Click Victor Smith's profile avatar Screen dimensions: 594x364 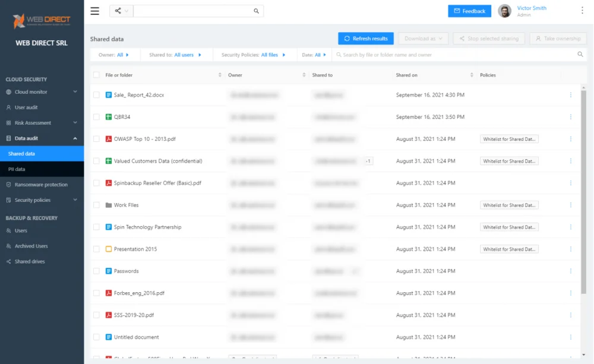pos(504,11)
